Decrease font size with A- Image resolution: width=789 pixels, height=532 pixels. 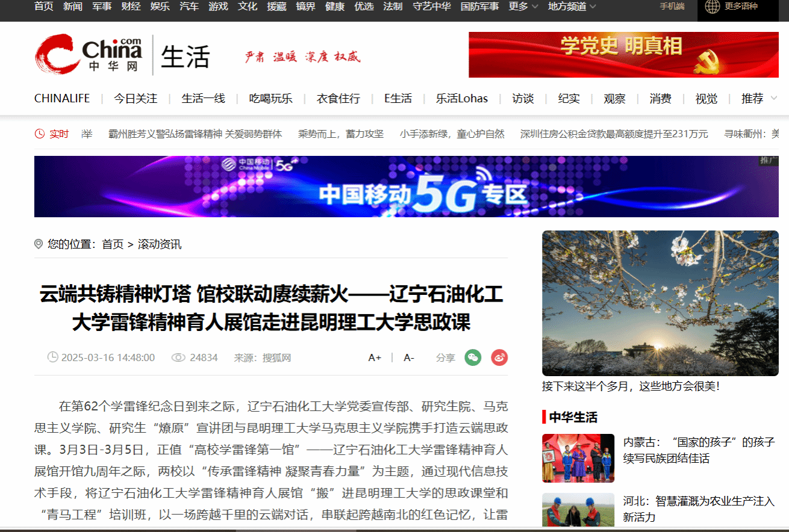click(409, 357)
